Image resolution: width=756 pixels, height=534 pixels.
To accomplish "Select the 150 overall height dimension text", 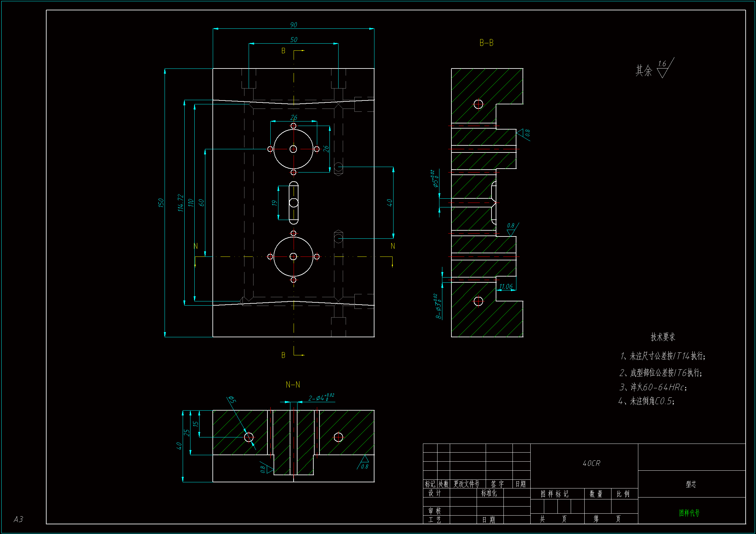I will tap(161, 203).
